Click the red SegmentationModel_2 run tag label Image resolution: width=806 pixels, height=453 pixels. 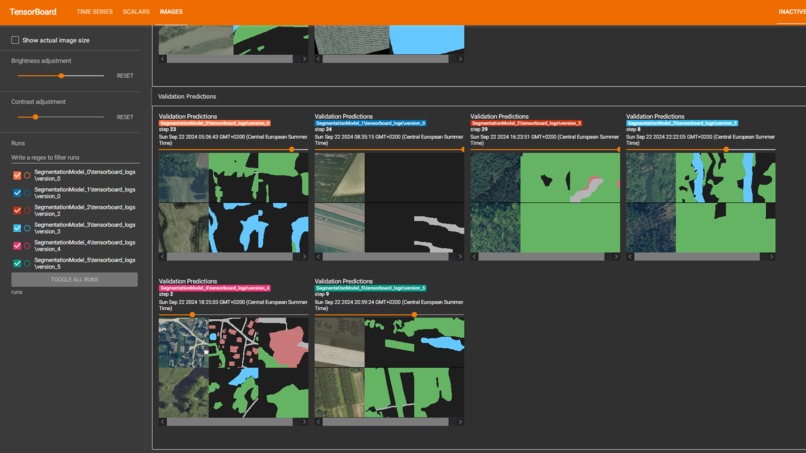[526, 123]
